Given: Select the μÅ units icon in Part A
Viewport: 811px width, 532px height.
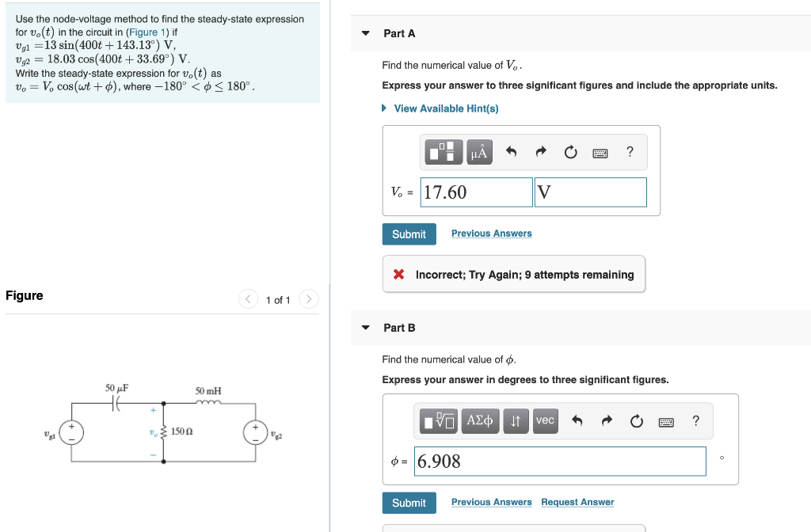Looking at the screenshot, I should (478, 151).
